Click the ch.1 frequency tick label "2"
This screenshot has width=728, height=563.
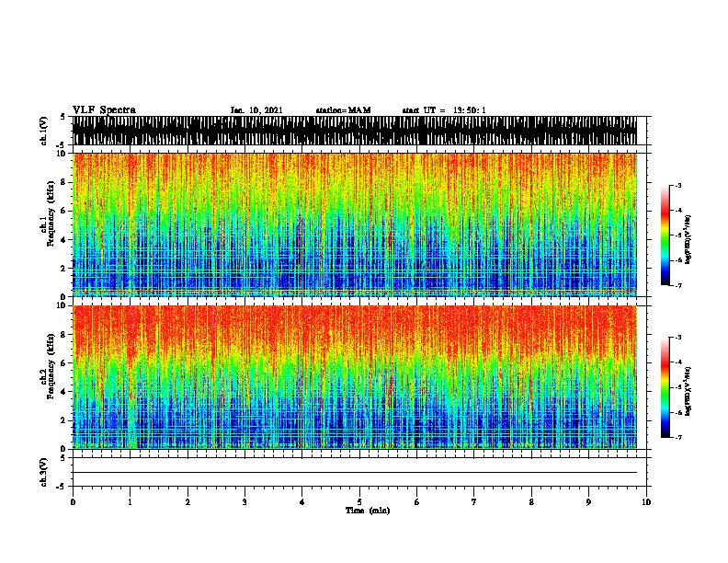pyautogui.click(x=63, y=268)
